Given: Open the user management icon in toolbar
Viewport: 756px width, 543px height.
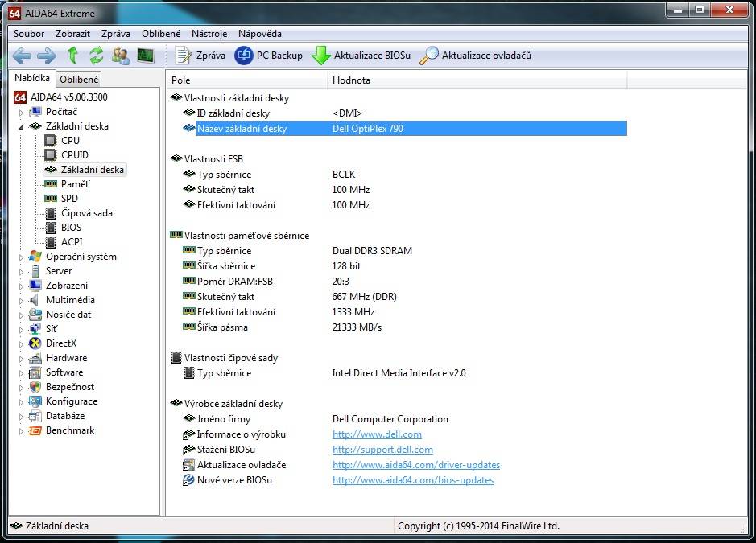Looking at the screenshot, I should 121,56.
